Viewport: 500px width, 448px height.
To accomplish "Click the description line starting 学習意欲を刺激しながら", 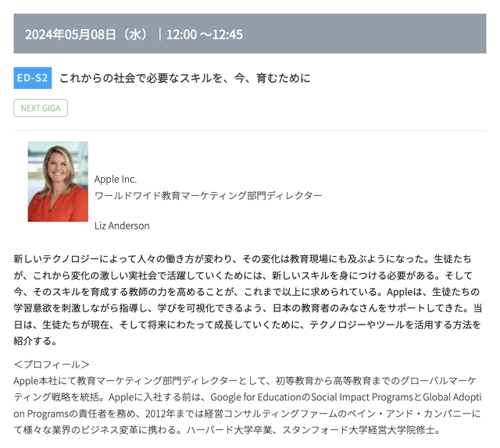I will point(248,308).
